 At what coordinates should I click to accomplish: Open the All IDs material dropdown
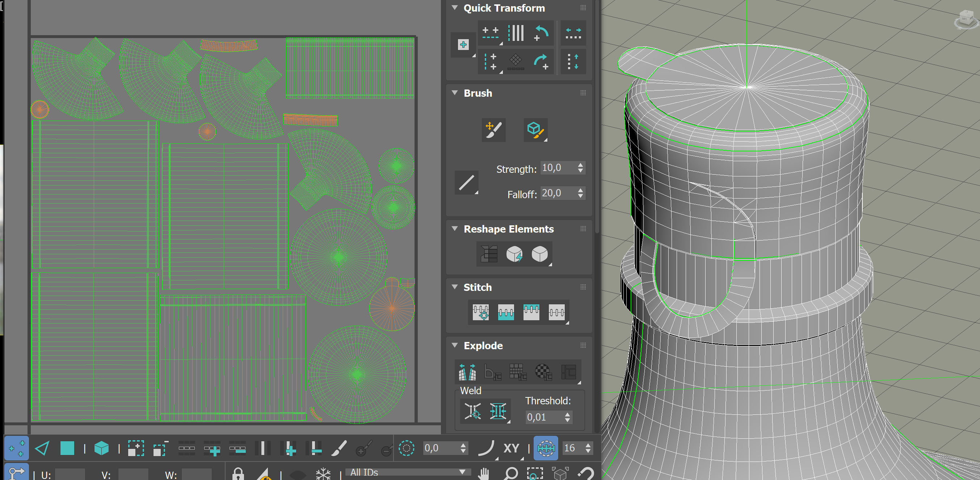pyautogui.click(x=407, y=472)
